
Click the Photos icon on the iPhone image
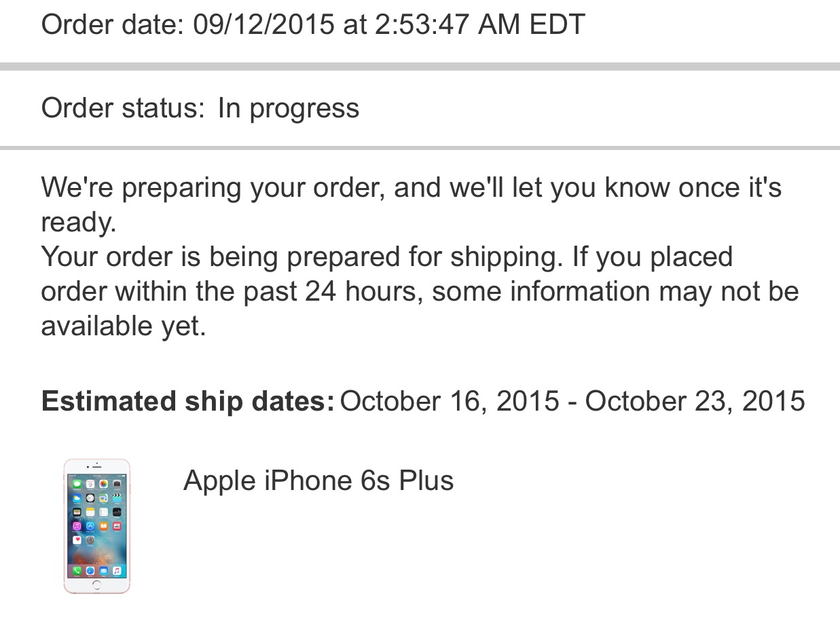[104, 484]
